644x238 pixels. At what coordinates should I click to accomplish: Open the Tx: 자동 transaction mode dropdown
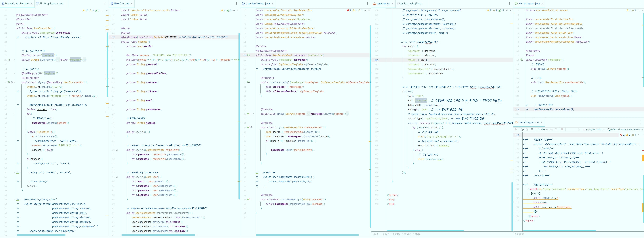click(x=542, y=130)
